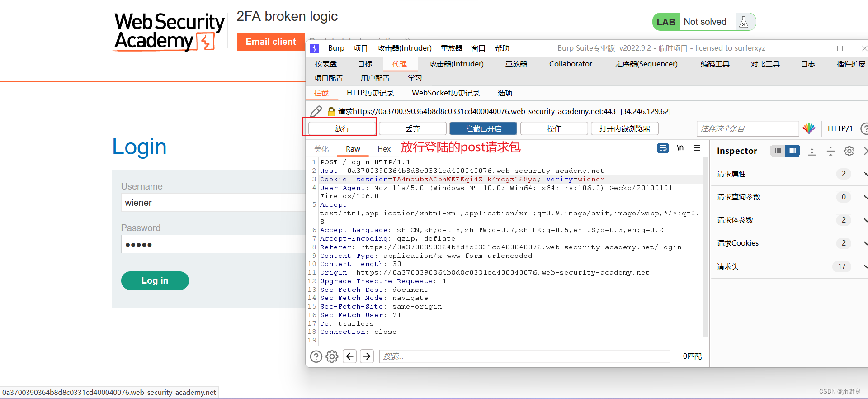Click the Email client button
The height and width of the screenshot is (399, 868).
click(x=271, y=42)
